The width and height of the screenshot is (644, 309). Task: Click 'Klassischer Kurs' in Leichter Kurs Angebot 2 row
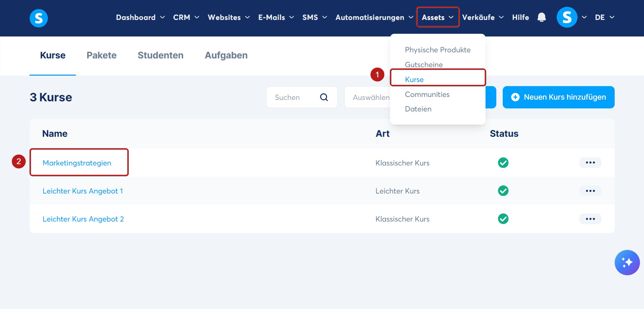[x=403, y=219]
